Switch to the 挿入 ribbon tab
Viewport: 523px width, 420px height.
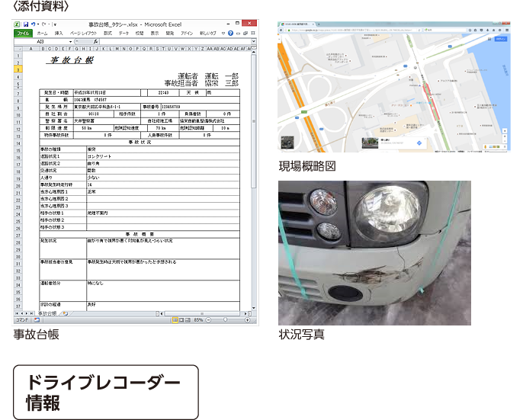59,33
